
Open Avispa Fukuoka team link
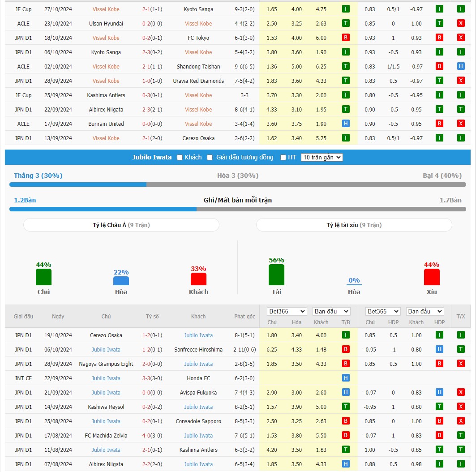pos(198,392)
